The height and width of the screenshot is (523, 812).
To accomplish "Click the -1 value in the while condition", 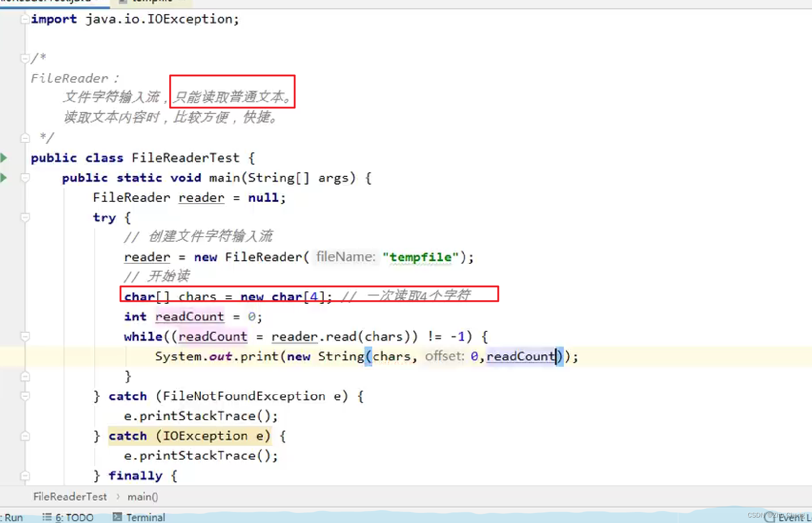I will point(458,336).
